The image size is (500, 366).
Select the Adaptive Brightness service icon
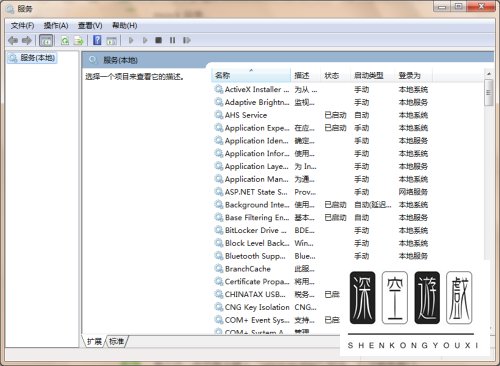point(219,102)
